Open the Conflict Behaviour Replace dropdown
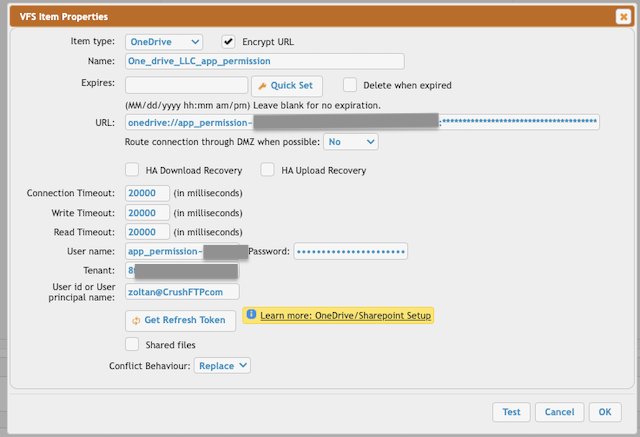Image resolution: width=640 pixels, height=437 pixels. click(x=222, y=366)
